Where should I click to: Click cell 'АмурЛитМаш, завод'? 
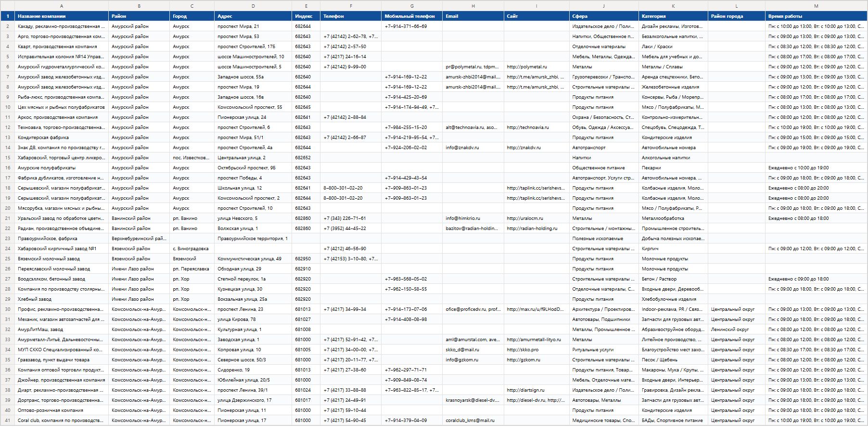[62, 330]
